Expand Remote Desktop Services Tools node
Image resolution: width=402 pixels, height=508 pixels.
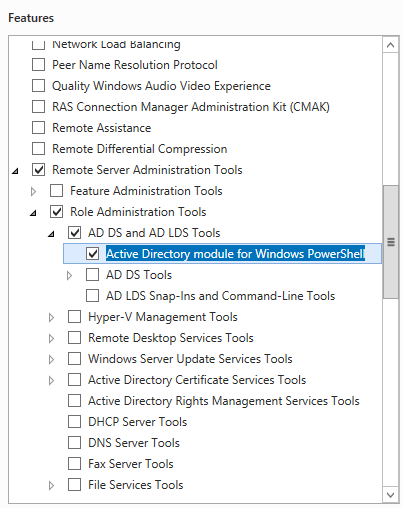[51, 338]
